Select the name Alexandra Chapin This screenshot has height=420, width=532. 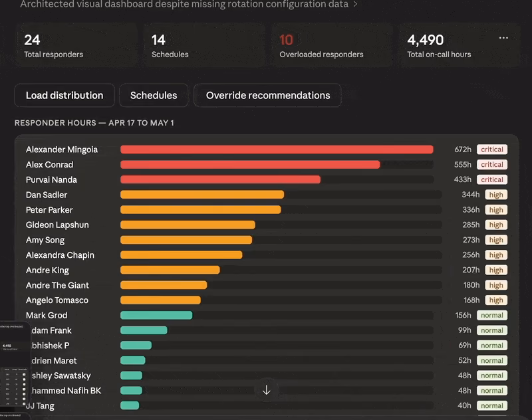coord(60,255)
